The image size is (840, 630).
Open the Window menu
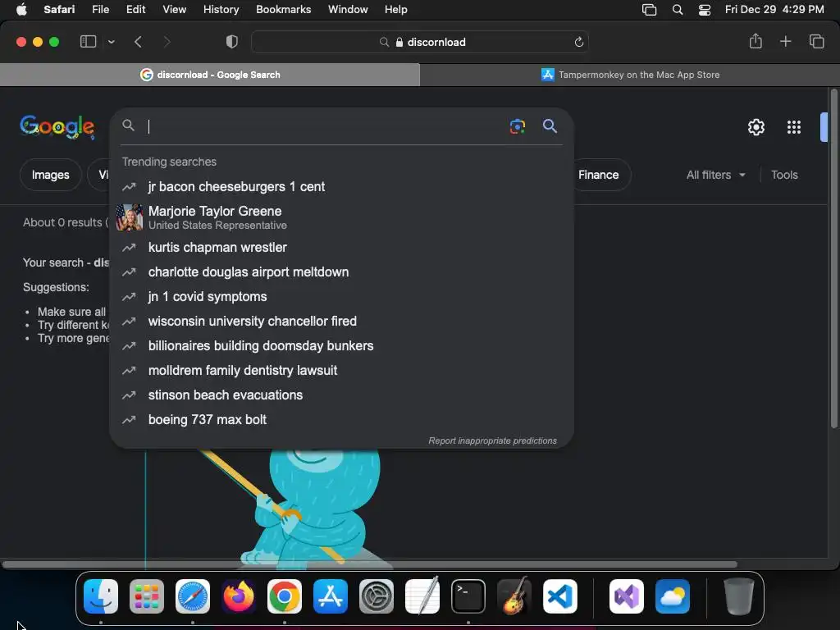[x=348, y=10]
